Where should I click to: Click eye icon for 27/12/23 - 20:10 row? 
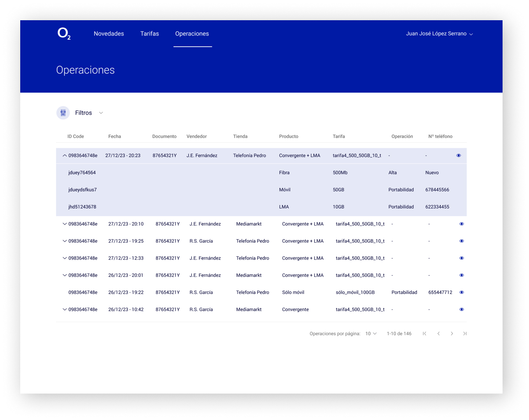click(x=462, y=224)
